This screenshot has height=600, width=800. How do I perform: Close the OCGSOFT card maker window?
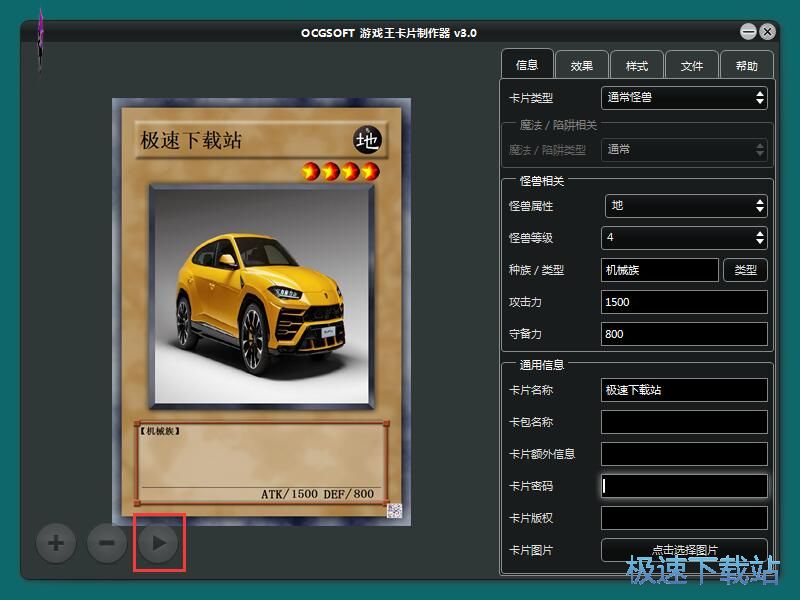(767, 32)
